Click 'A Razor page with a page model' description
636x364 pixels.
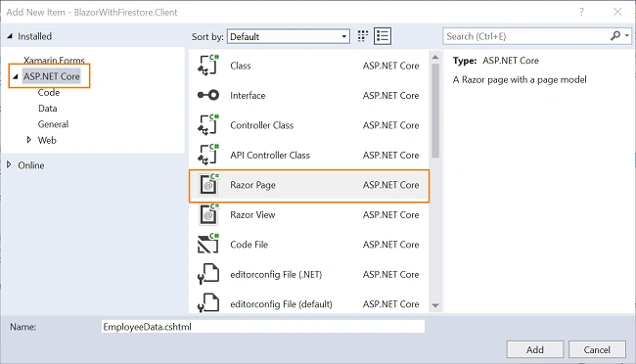coord(520,79)
